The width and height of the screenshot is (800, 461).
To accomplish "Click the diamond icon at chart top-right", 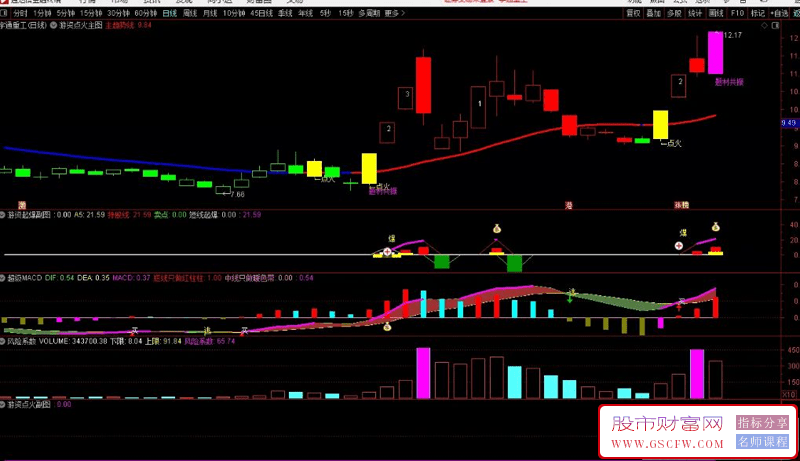I will click(x=764, y=25).
